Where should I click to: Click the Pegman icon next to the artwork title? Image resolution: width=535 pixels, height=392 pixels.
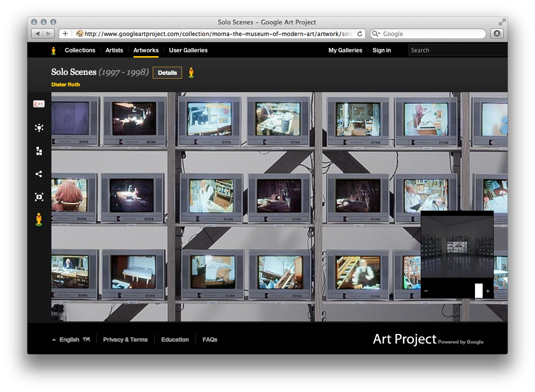coord(191,73)
